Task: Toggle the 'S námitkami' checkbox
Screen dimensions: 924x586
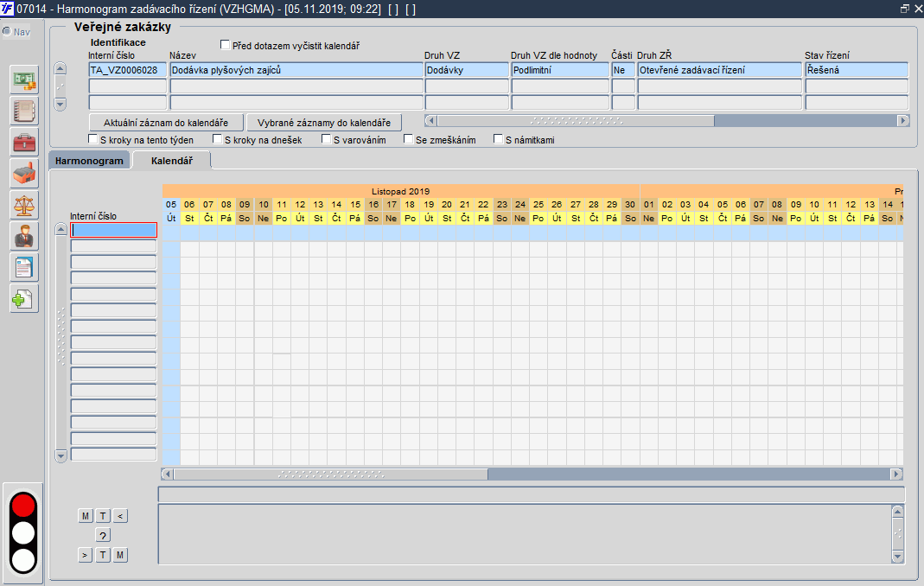Action: (x=498, y=139)
